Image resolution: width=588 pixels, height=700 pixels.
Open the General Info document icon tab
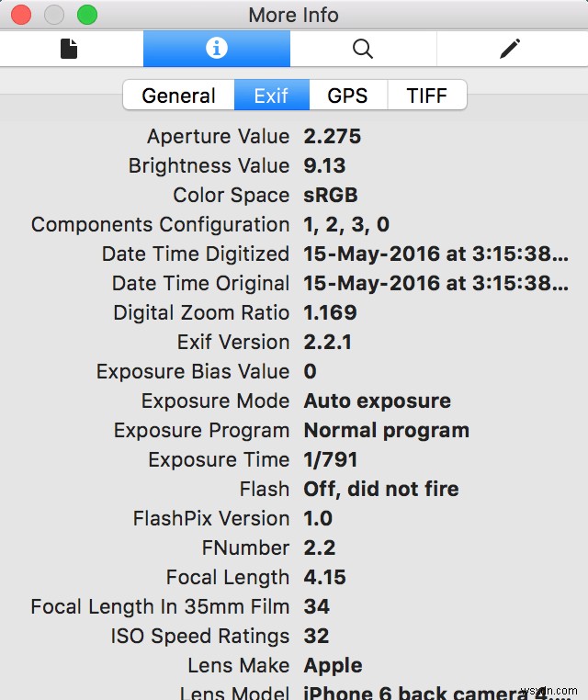click(x=70, y=49)
